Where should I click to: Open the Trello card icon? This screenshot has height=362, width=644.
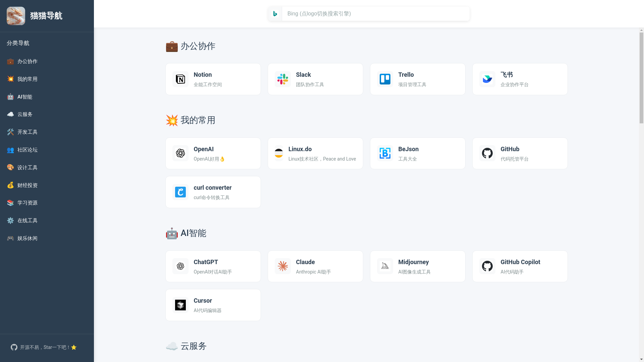(x=385, y=79)
